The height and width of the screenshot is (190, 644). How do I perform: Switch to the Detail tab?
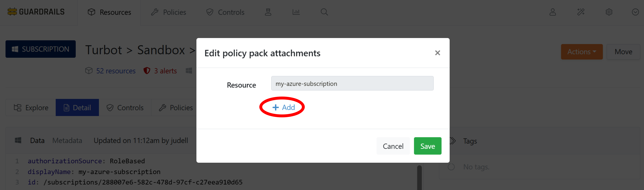[77, 107]
